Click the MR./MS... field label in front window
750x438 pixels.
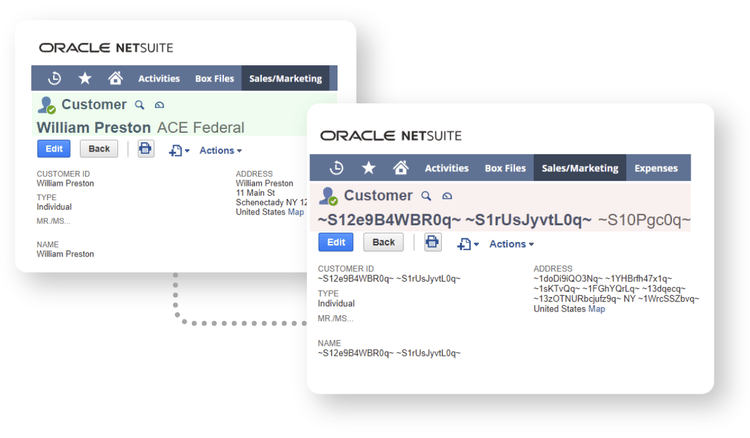tap(336, 319)
